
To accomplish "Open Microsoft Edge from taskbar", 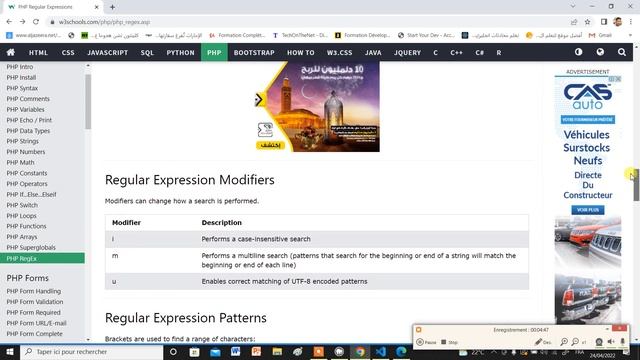I will pos(401,352).
